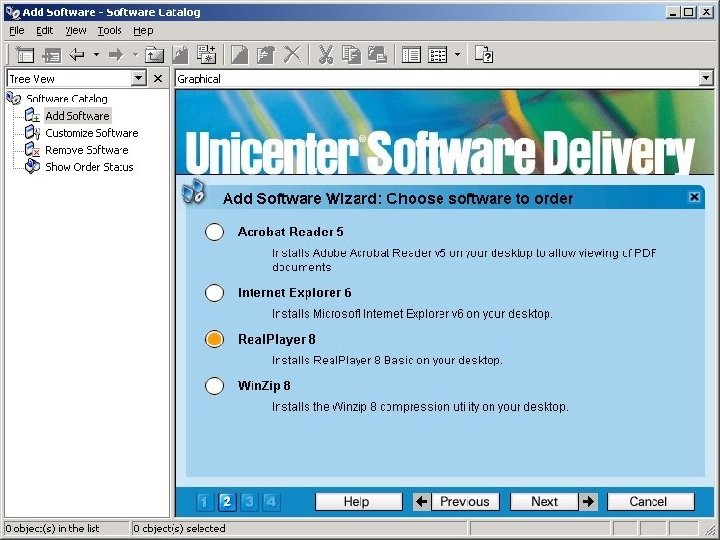Click the Show Order Status tree icon
Image resolution: width=720 pixels, height=540 pixels.
(x=32, y=166)
